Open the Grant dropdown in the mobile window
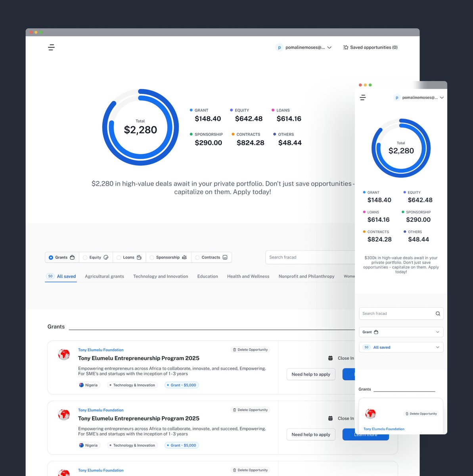This screenshot has height=476, width=473. (x=401, y=332)
